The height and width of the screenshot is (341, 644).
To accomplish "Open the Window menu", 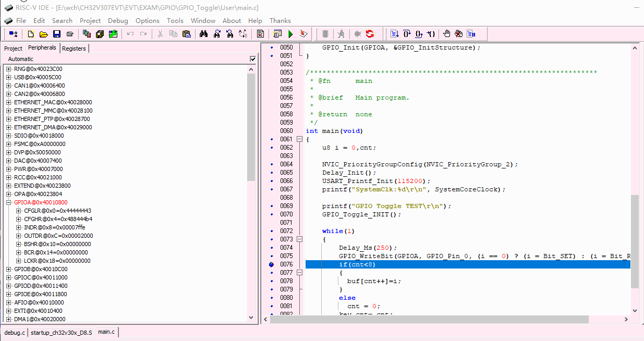I will [x=203, y=21].
